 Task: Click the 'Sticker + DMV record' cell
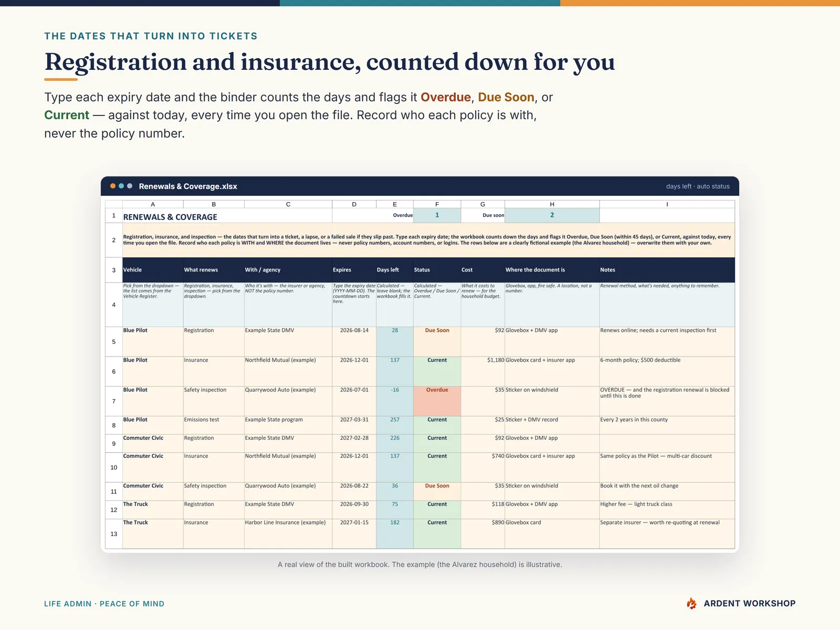pos(552,425)
